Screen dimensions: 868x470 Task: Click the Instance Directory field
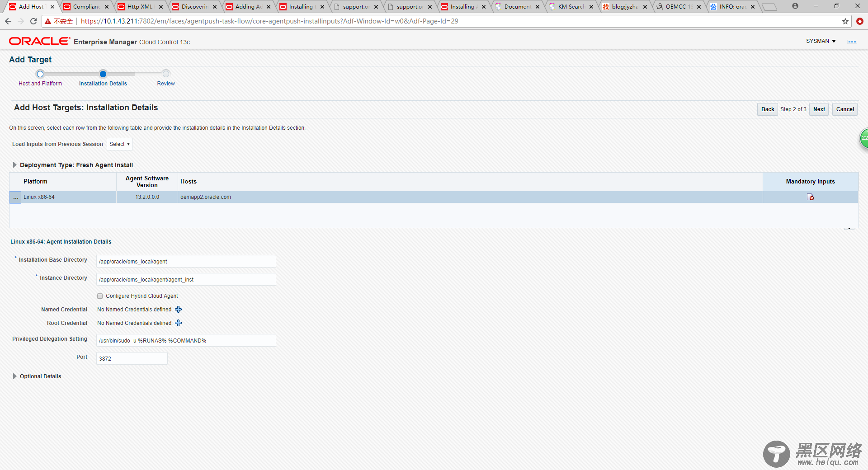tap(186, 279)
